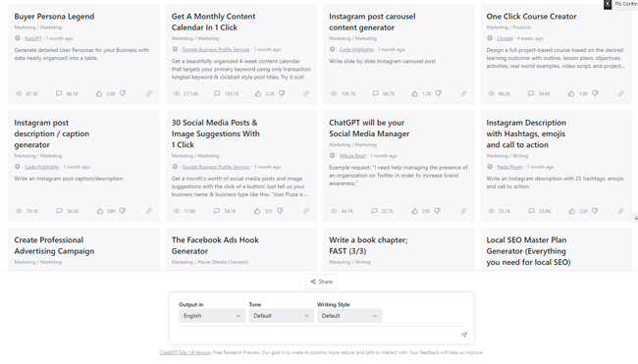Thumbs down 30 Social Media Posts prompt
The image size is (638, 364).
coord(280,211)
